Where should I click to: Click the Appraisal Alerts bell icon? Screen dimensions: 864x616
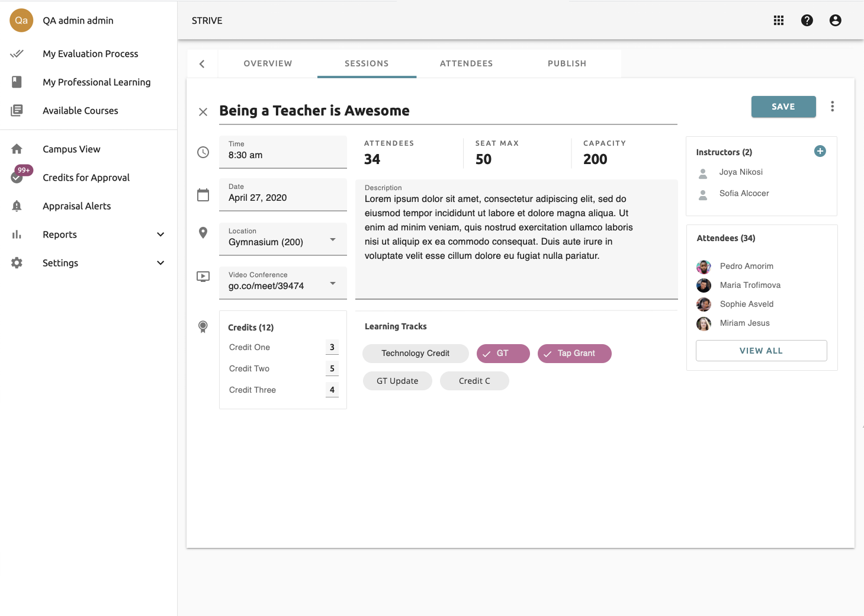click(17, 206)
